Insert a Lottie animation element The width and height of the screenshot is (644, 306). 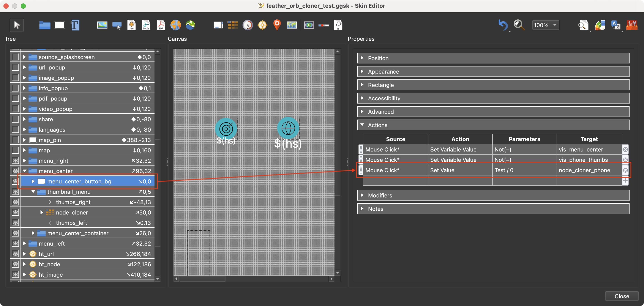tap(146, 25)
